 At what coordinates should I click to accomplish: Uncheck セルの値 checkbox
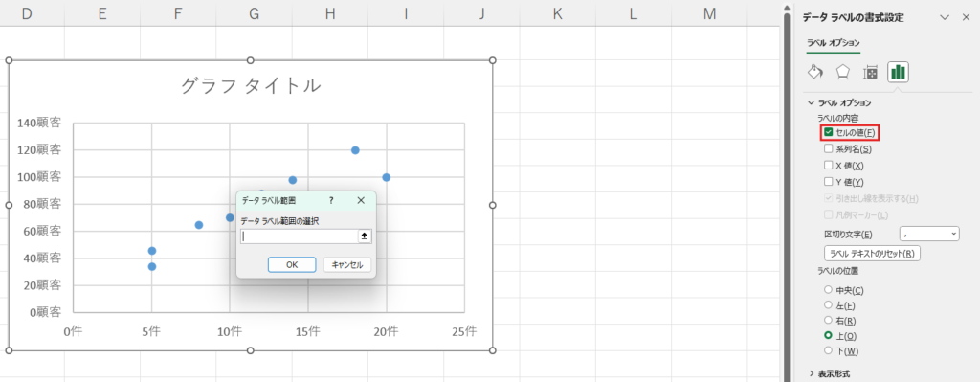(x=828, y=132)
